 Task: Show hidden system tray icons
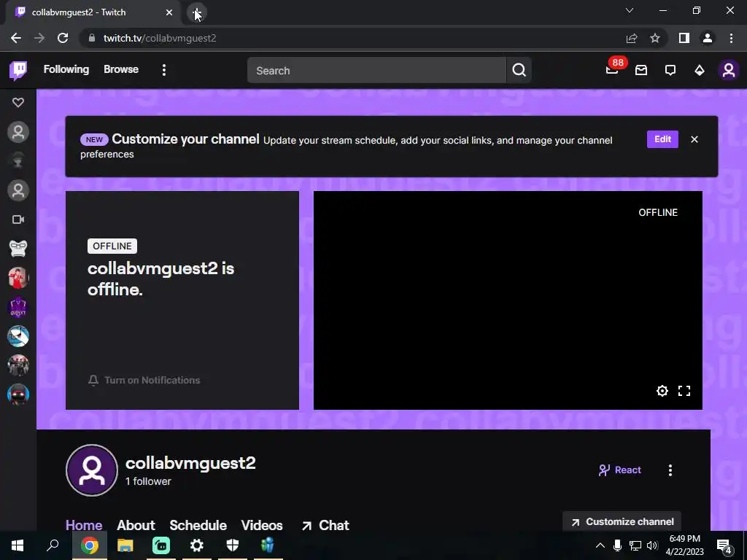[600, 545]
